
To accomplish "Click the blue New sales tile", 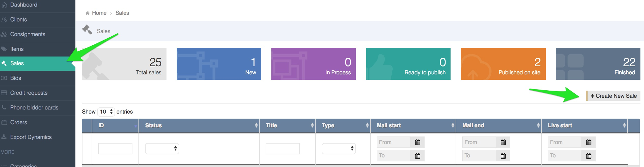I will pyautogui.click(x=219, y=64).
